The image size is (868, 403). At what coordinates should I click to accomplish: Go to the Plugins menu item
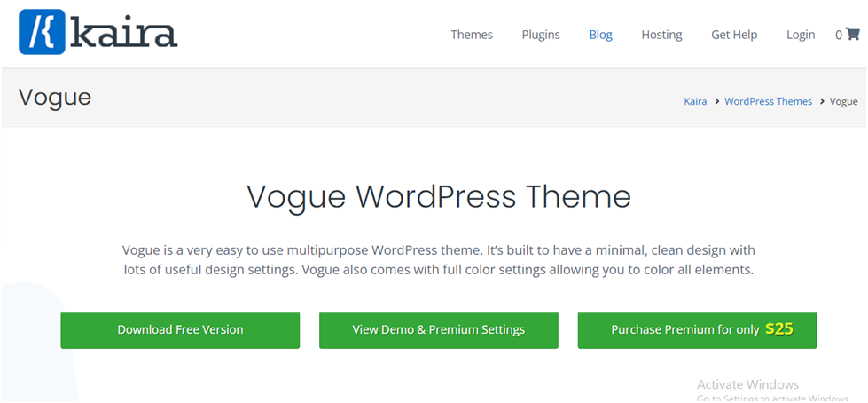(541, 35)
